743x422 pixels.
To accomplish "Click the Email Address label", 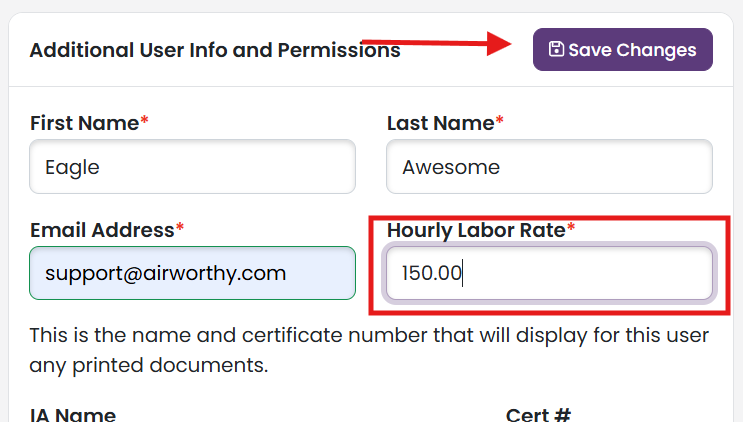I will [102, 230].
